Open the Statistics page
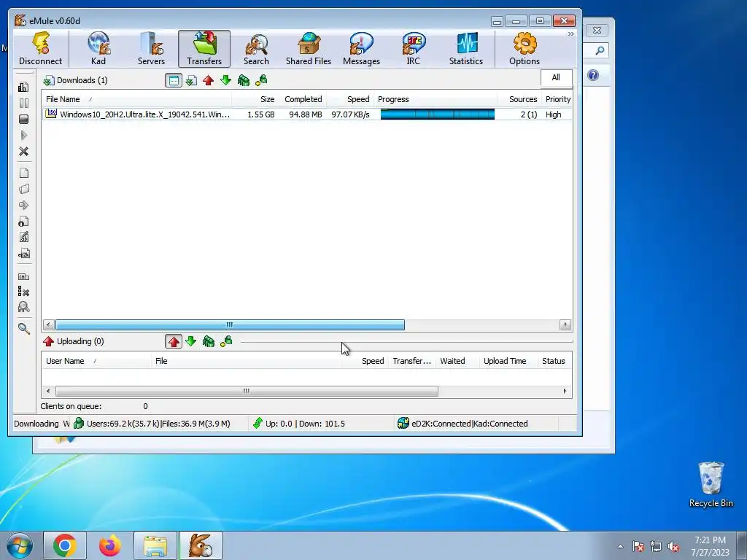This screenshot has height=560, width=747. point(466,49)
